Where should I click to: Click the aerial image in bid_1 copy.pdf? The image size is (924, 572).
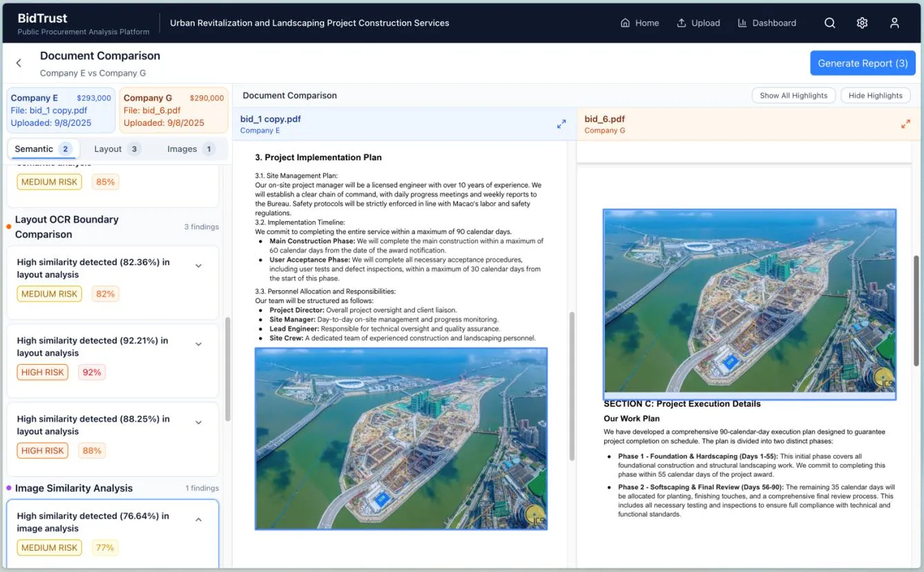click(401, 439)
